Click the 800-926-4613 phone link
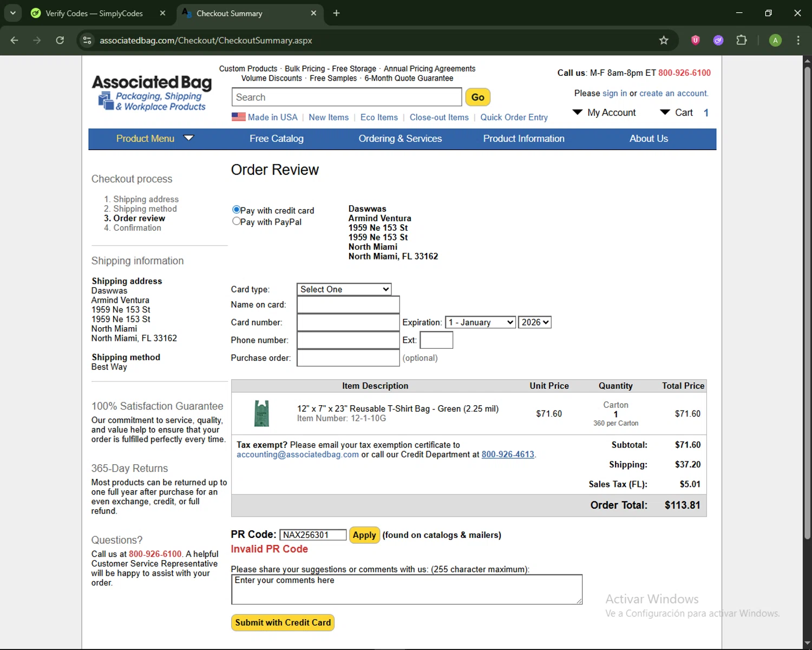Screen dimensions: 812x650 coord(508,454)
